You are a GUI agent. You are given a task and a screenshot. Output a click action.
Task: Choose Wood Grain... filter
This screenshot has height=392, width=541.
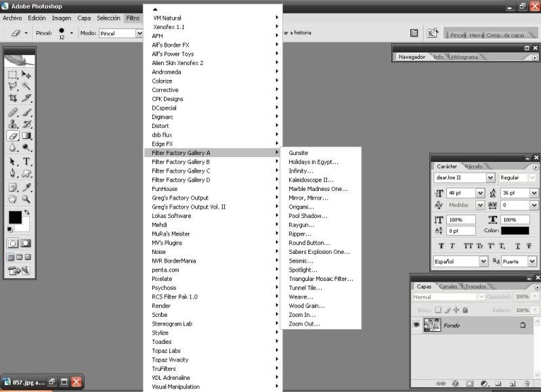click(x=306, y=306)
